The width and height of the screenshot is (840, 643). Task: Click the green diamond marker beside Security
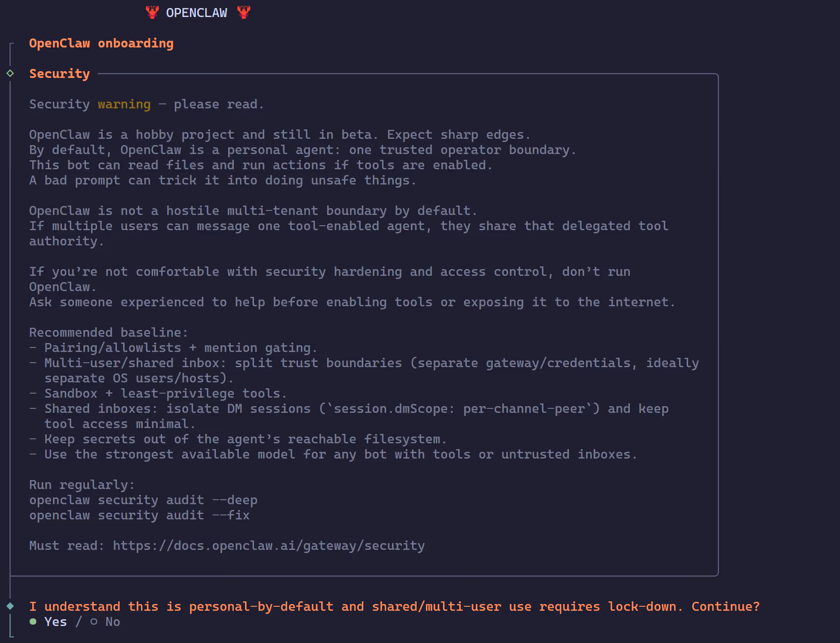10,73
